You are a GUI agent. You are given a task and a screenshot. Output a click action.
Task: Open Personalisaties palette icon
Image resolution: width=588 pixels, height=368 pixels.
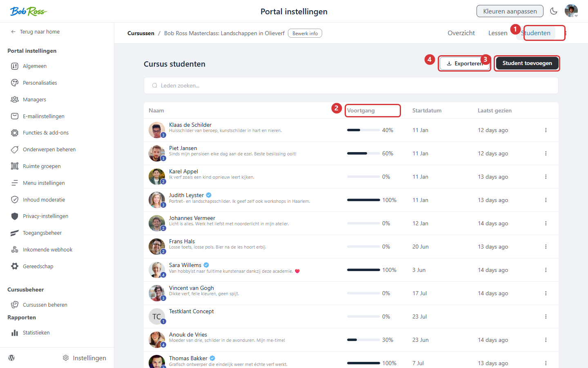click(15, 83)
